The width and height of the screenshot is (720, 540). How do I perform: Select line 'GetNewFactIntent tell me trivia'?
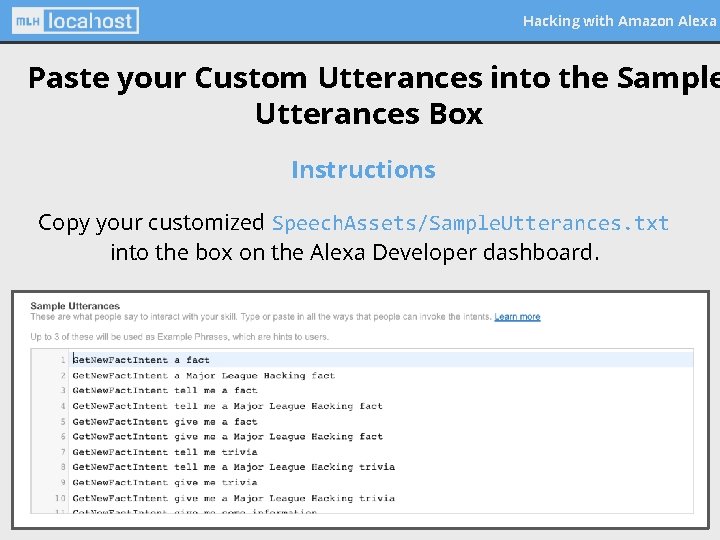tap(165, 452)
